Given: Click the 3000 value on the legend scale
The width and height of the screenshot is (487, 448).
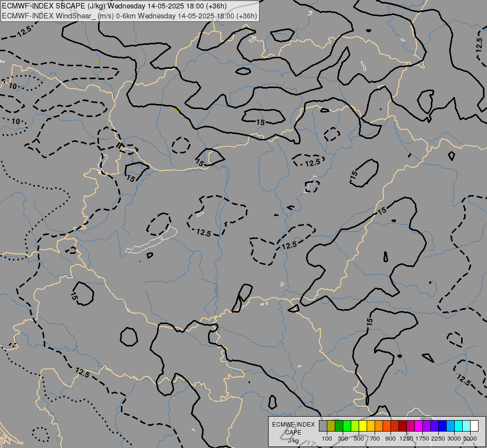Looking at the screenshot, I should coord(454,439).
